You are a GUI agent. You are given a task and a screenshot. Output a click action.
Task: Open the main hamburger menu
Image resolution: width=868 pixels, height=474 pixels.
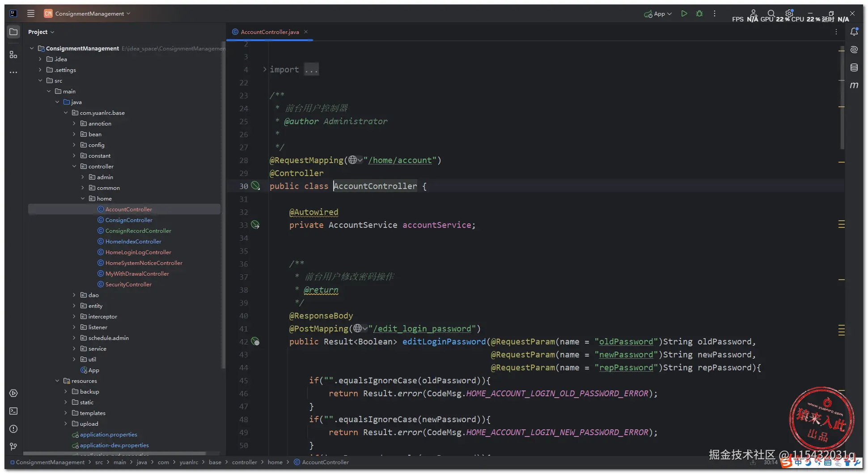tap(31, 13)
